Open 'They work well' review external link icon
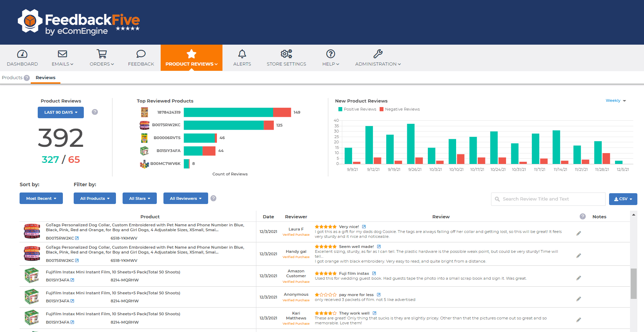644x332 pixels. tap(374, 313)
